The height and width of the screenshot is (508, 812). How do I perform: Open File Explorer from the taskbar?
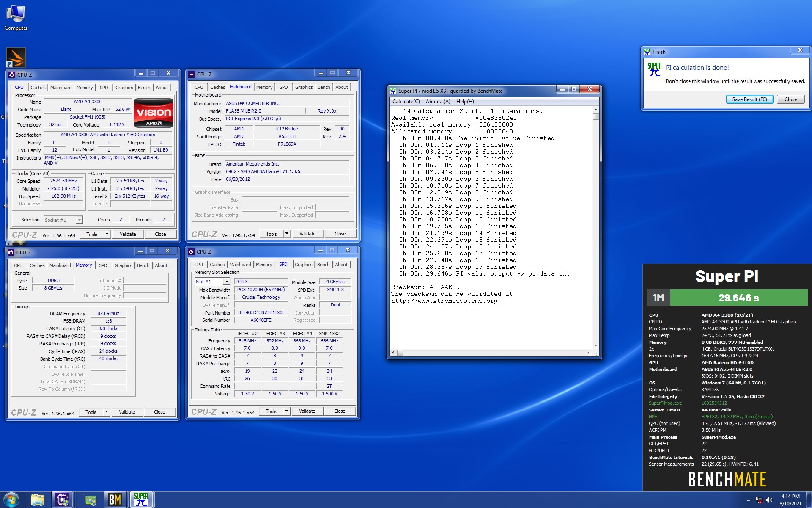tap(37, 500)
